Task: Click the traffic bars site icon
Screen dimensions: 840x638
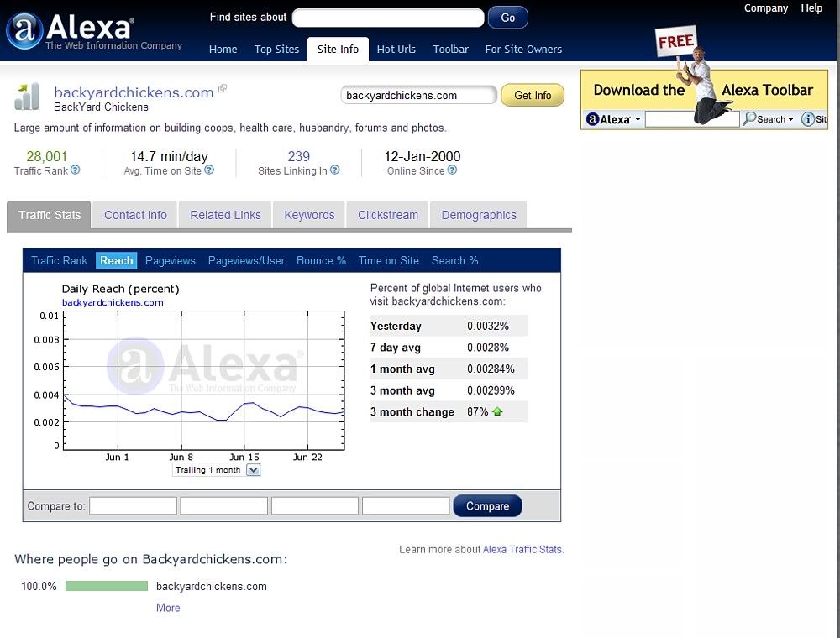Action: 27,97
